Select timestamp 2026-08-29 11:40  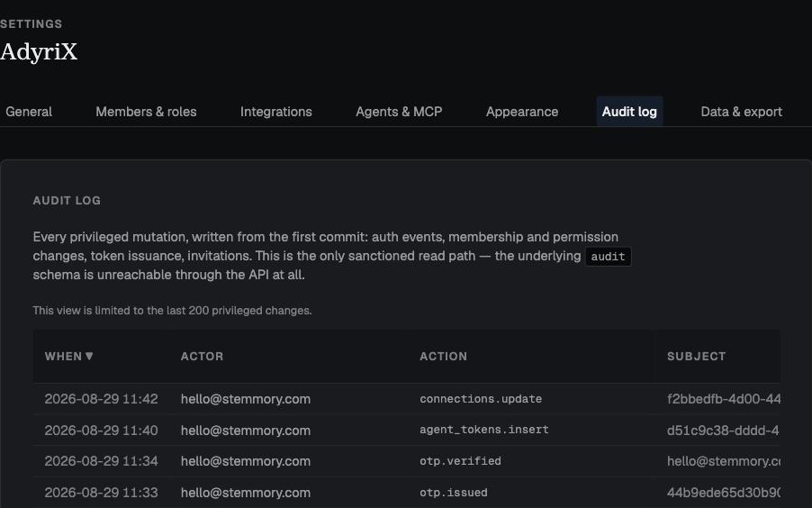pyautogui.click(x=101, y=431)
